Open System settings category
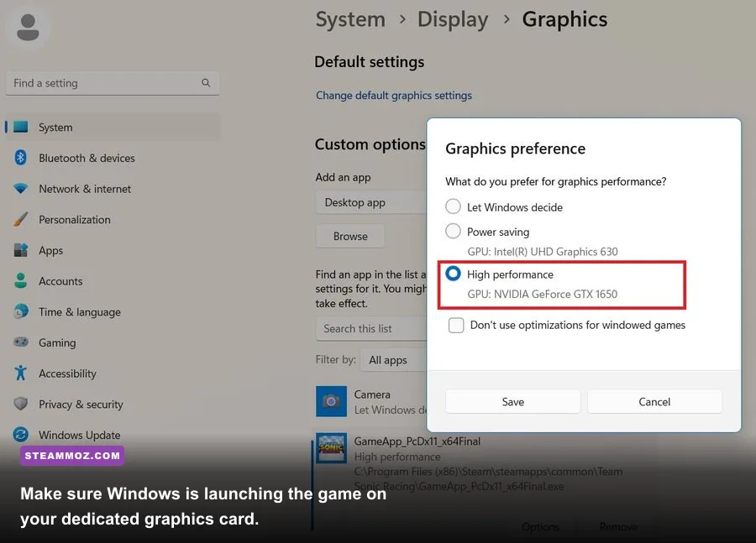This screenshot has height=543, width=756. click(x=113, y=128)
